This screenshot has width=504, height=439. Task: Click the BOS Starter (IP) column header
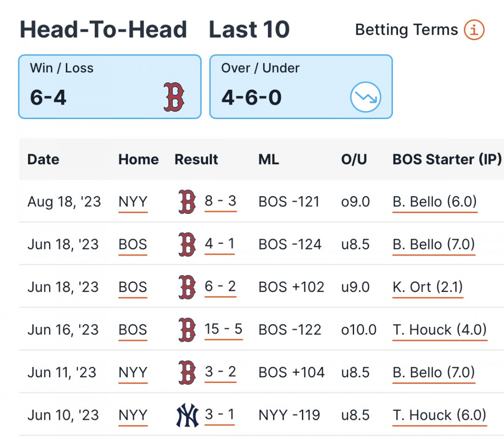447,159
